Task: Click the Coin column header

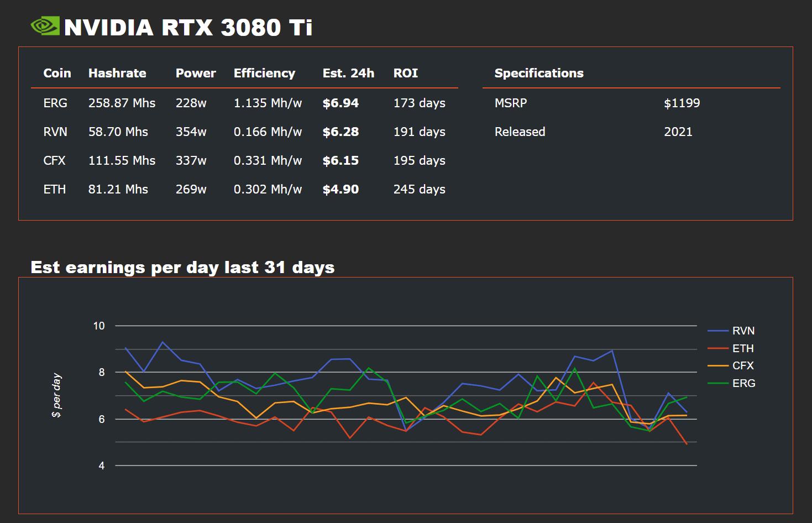Action: click(57, 73)
